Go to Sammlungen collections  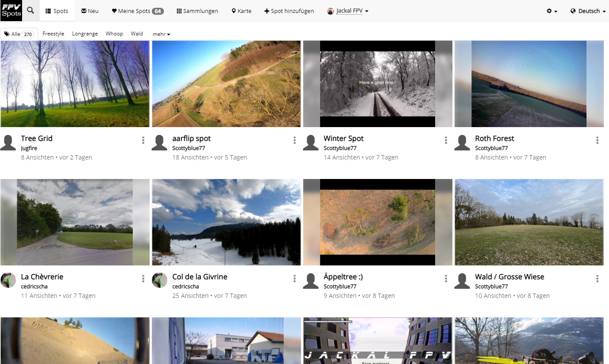point(197,11)
